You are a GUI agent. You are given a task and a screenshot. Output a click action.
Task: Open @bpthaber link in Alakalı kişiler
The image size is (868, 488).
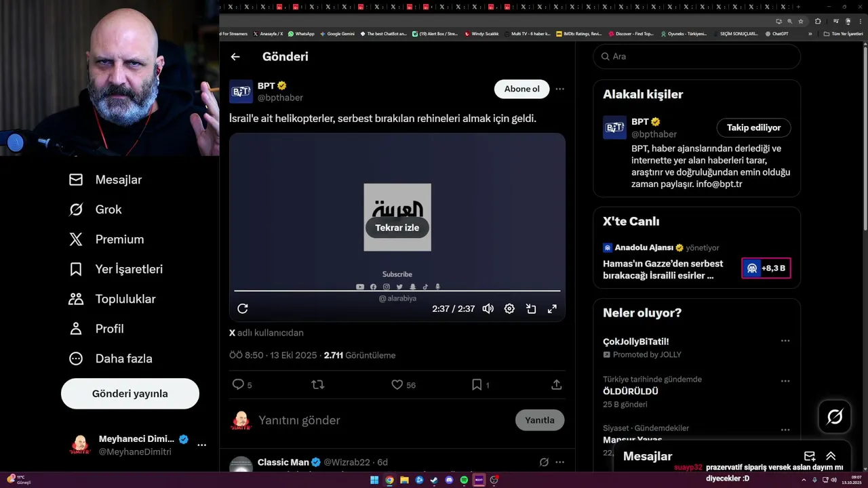654,134
